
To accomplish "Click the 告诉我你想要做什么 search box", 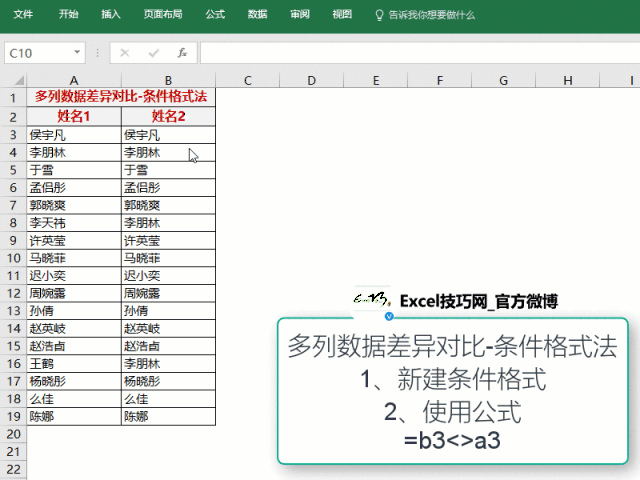I will click(431, 15).
